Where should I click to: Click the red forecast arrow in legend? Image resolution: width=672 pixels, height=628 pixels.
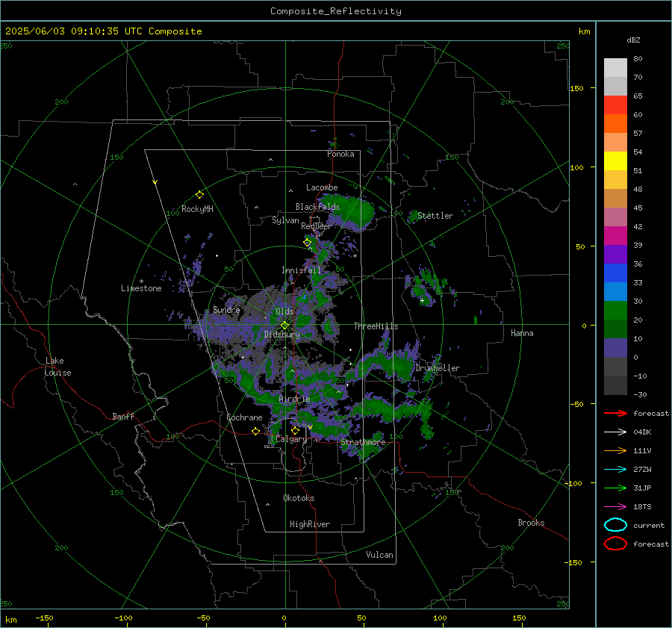coord(615,413)
